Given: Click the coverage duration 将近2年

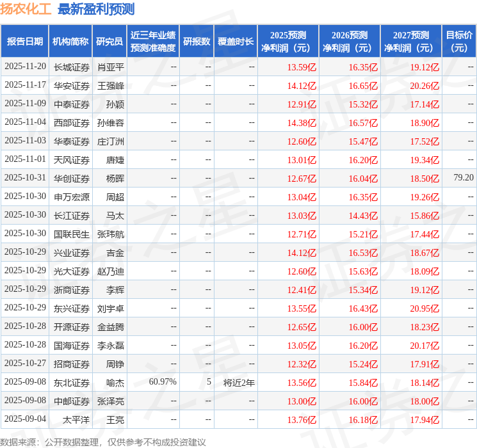Looking at the screenshot, I should click(239, 383).
